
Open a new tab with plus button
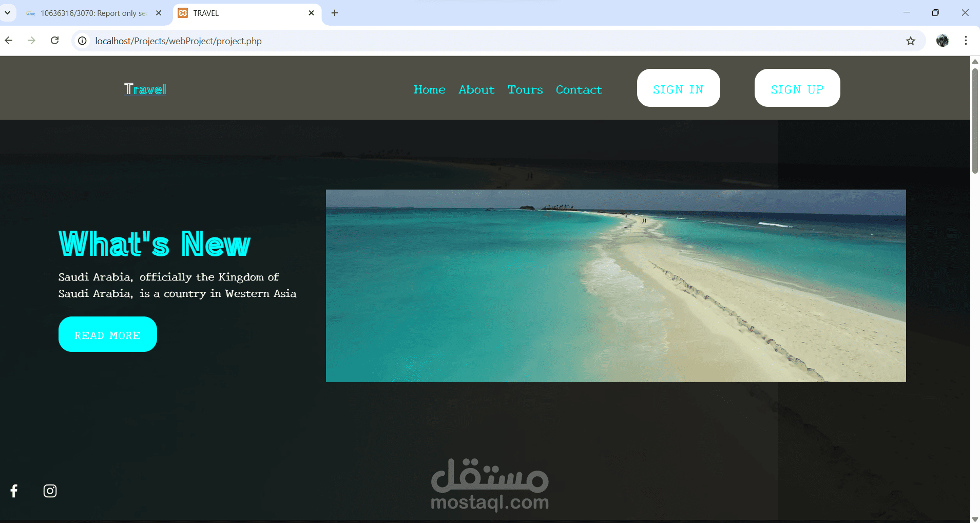[x=335, y=13]
